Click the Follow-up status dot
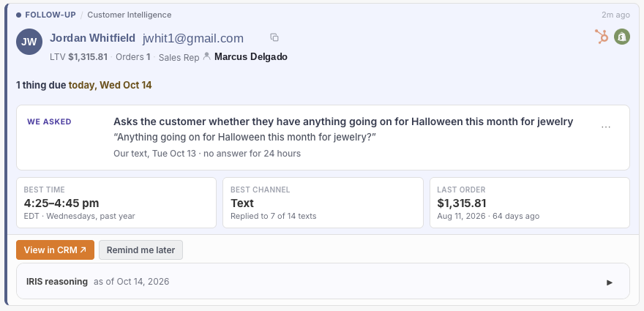The image size is (644, 311). coord(19,15)
